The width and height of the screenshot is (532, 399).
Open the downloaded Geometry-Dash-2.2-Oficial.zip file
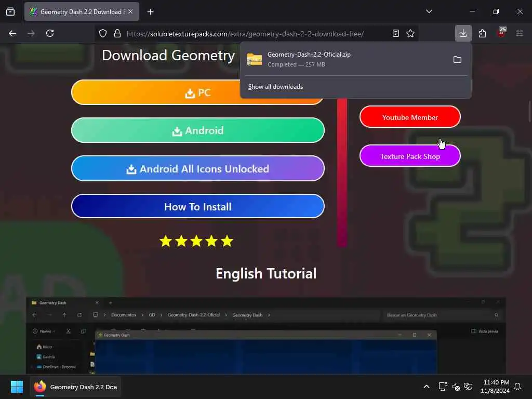345,59
